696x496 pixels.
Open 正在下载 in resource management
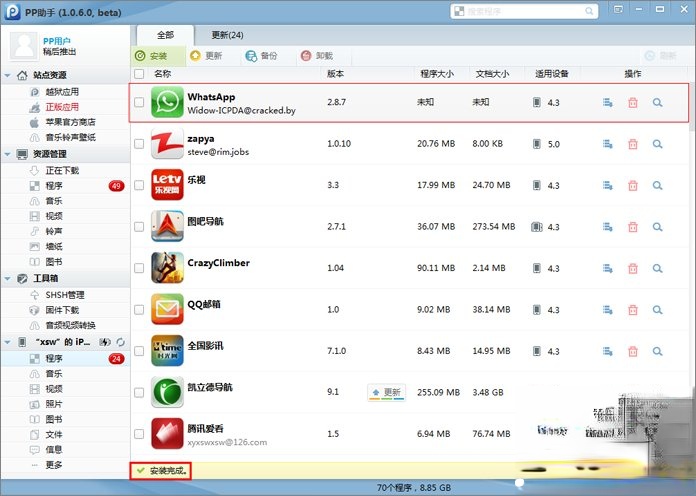pyautogui.click(x=62, y=171)
